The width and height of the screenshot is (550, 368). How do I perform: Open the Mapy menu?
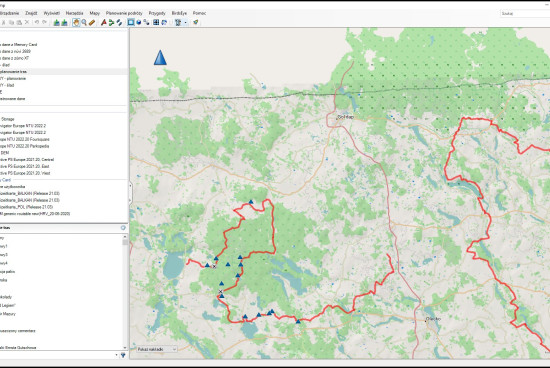pos(94,13)
